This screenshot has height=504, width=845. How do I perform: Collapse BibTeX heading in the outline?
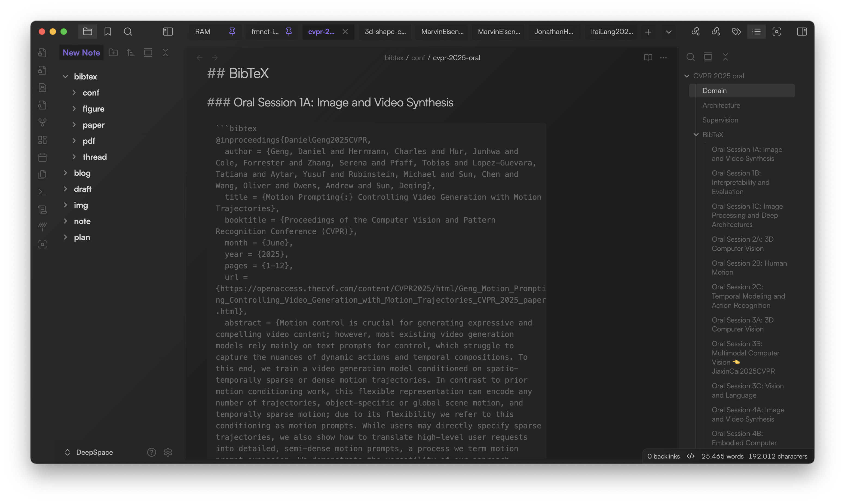coord(696,135)
